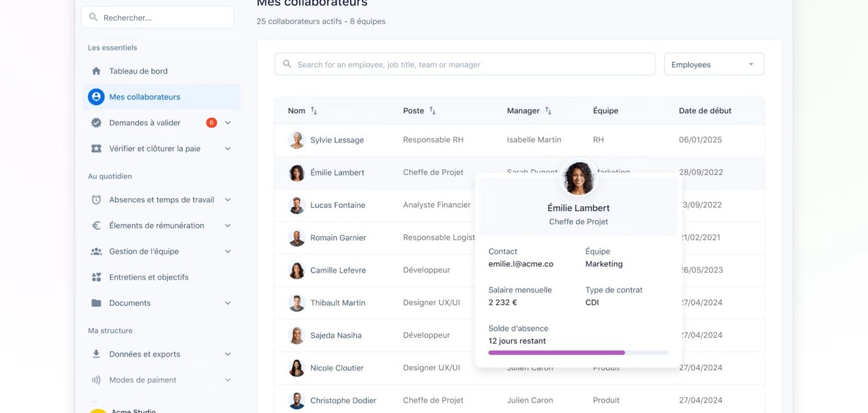Open Entretiens et objectifs menu item
Screen dimensions: 868x413
coord(148,277)
